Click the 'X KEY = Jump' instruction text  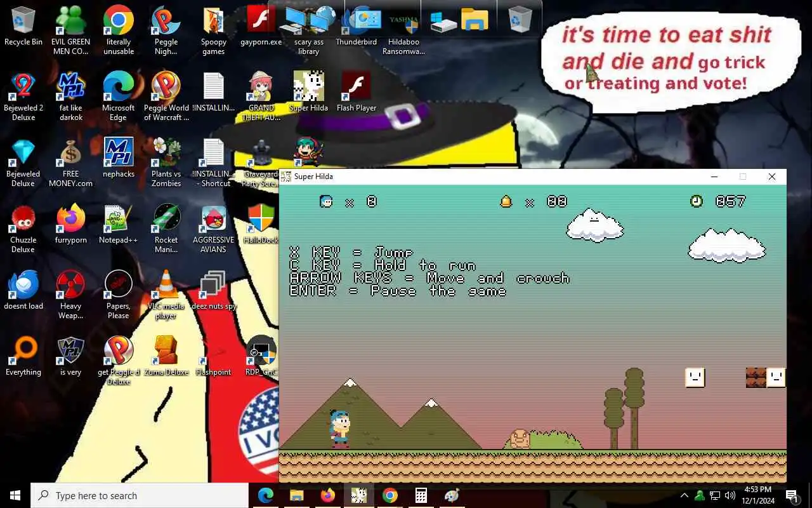(351, 253)
